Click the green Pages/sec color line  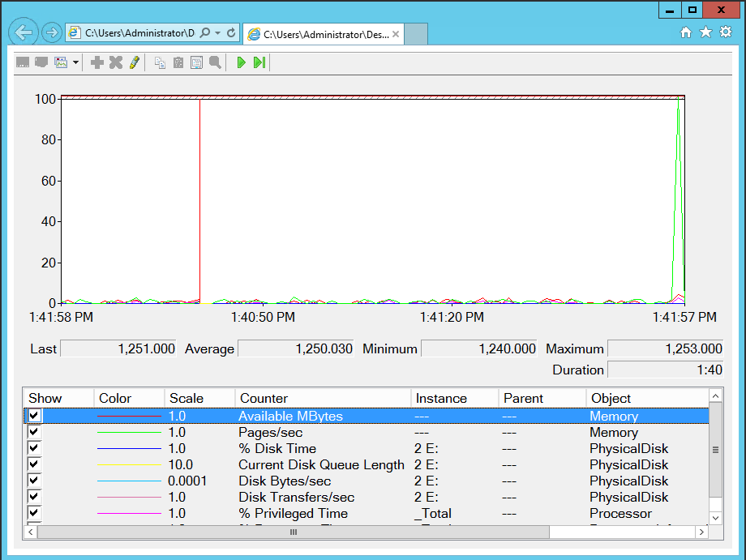[x=129, y=432]
